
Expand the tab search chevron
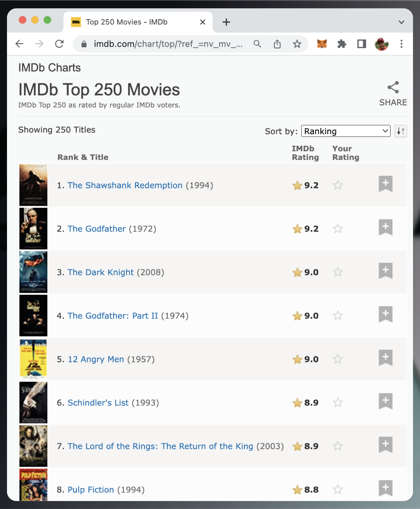coord(401,22)
